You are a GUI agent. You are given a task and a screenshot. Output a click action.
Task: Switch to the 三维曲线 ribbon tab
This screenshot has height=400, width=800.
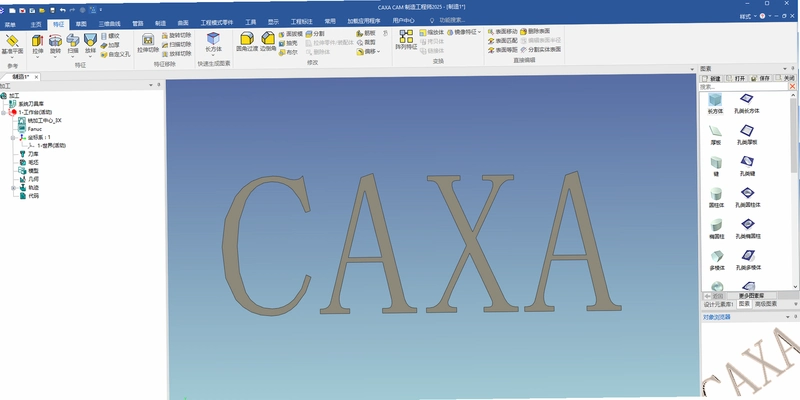click(110, 23)
